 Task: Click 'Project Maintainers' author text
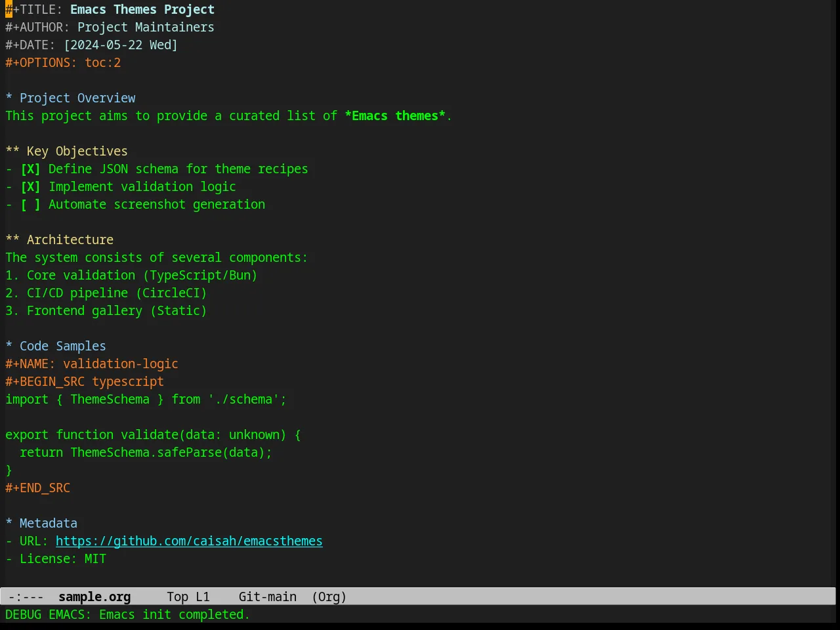coord(146,27)
